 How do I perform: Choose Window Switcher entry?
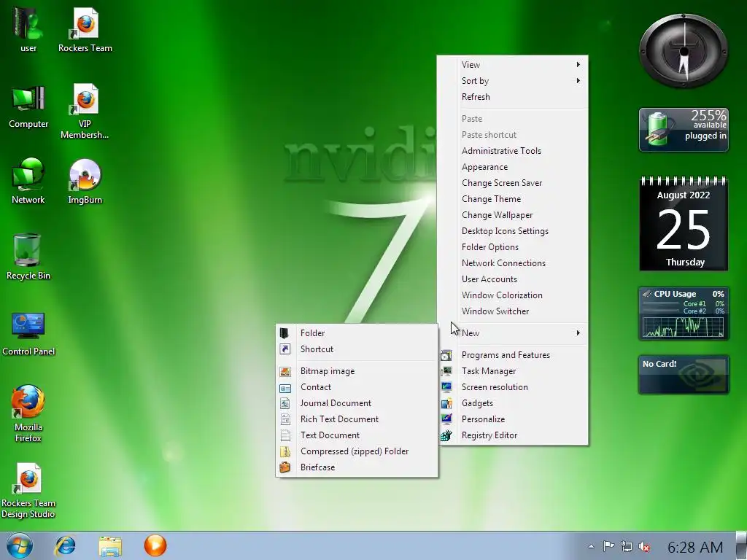(x=513, y=311)
